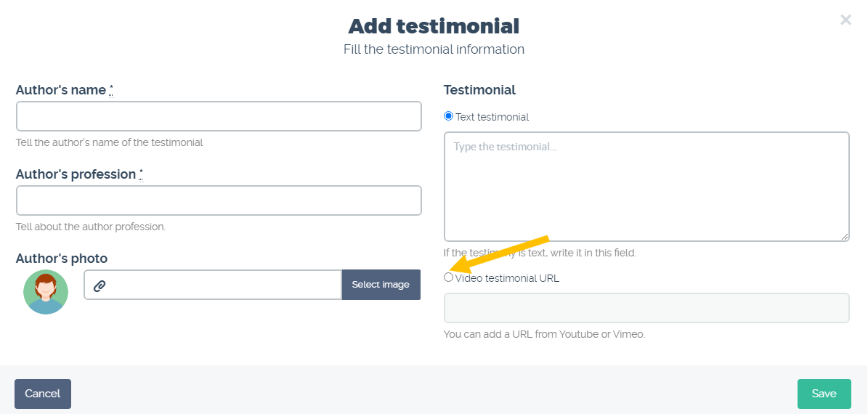Click the video URL input box
This screenshot has width=868, height=414.
point(646,308)
